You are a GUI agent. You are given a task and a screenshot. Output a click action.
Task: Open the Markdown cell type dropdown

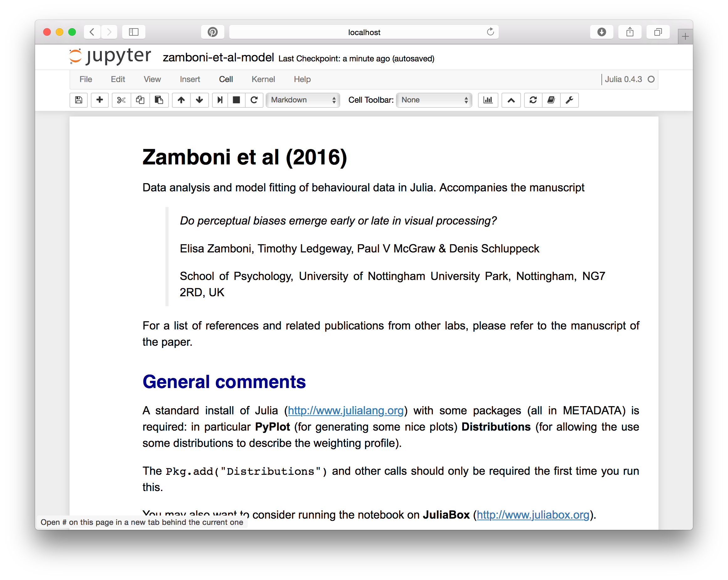[x=303, y=100]
